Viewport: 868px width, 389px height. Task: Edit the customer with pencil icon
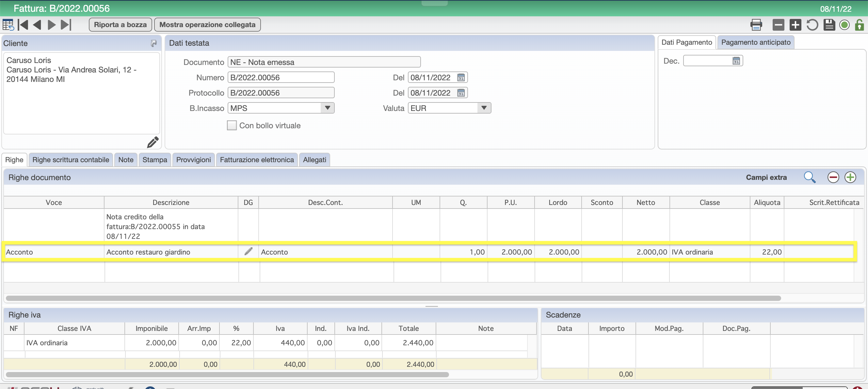pyautogui.click(x=153, y=142)
